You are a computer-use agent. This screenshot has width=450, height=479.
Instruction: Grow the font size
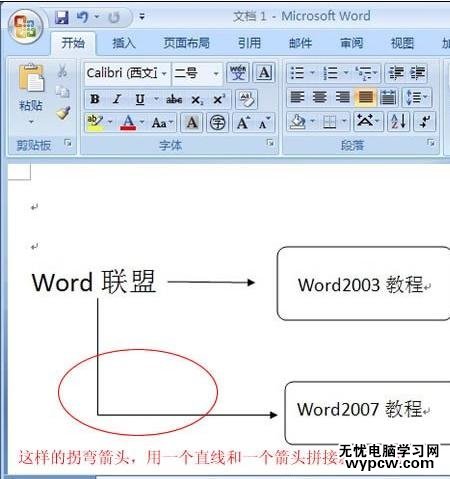(x=243, y=122)
